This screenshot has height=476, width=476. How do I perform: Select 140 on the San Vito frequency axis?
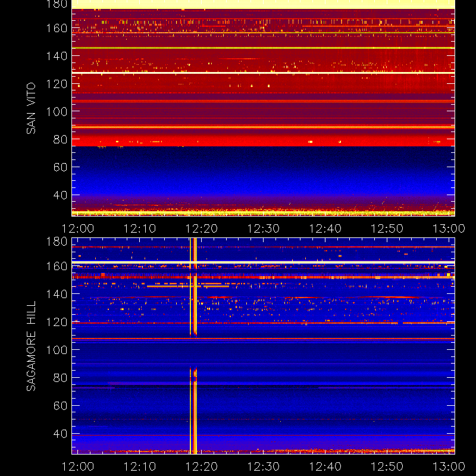coord(57,56)
